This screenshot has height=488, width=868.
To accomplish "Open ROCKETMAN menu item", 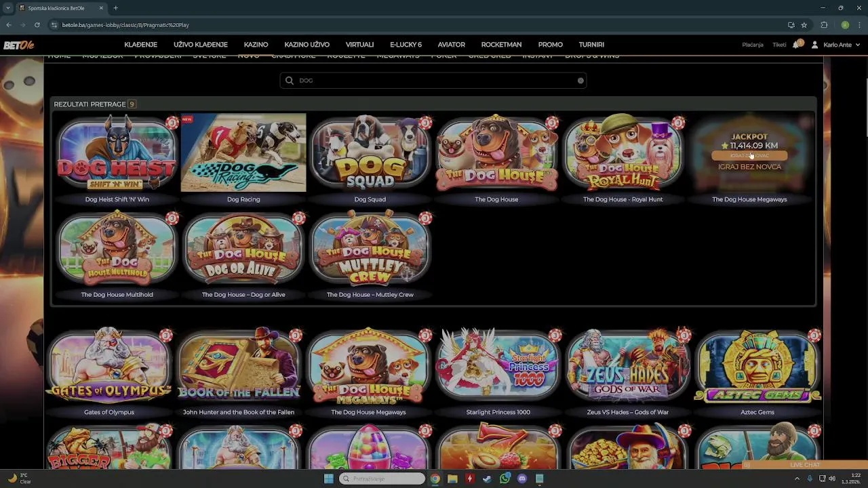I will [x=501, y=45].
